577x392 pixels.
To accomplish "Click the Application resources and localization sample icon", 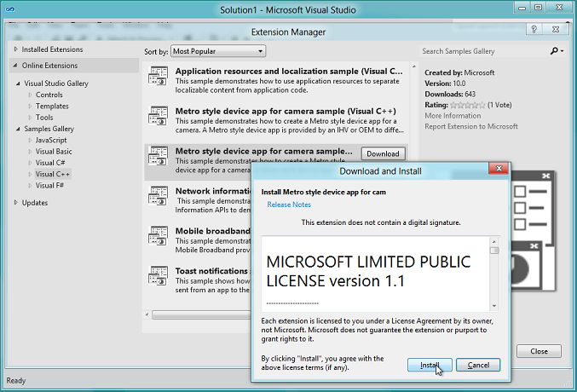I will pyautogui.click(x=159, y=77).
